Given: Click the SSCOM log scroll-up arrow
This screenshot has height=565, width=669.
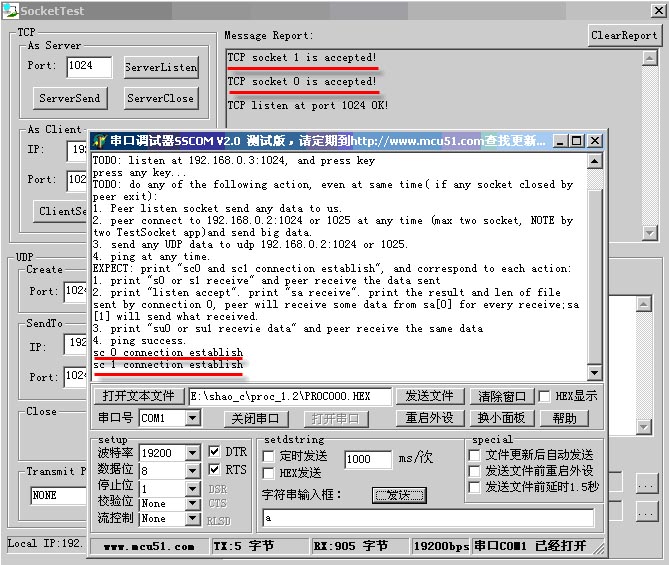Looking at the screenshot, I should tap(595, 160).
